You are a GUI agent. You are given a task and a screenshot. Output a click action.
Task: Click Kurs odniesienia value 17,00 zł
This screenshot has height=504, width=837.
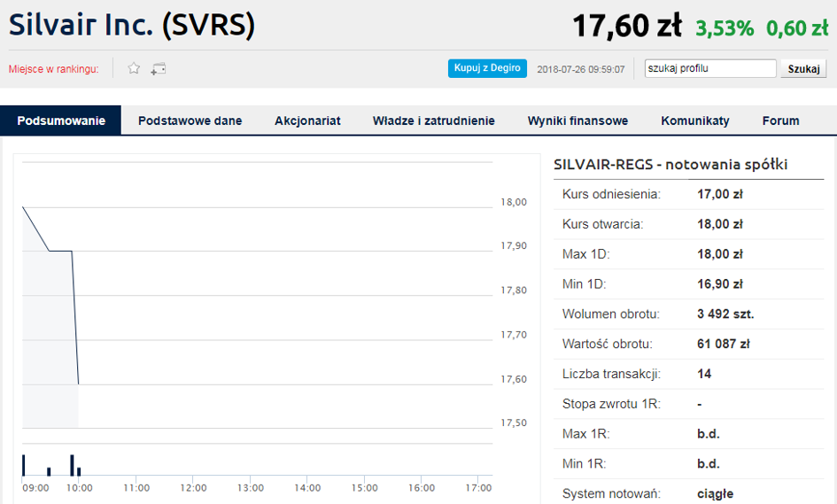click(719, 194)
